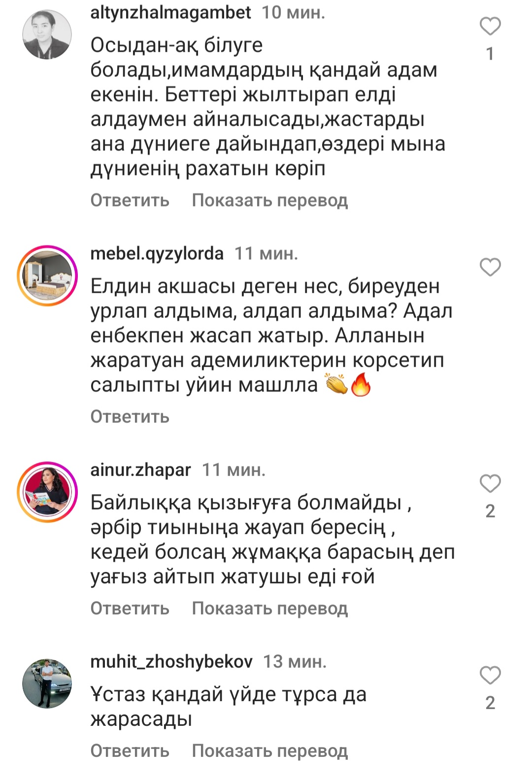Open mebel.qyzylorda username link
The height and width of the screenshot is (780, 532).
click(157, 253)
